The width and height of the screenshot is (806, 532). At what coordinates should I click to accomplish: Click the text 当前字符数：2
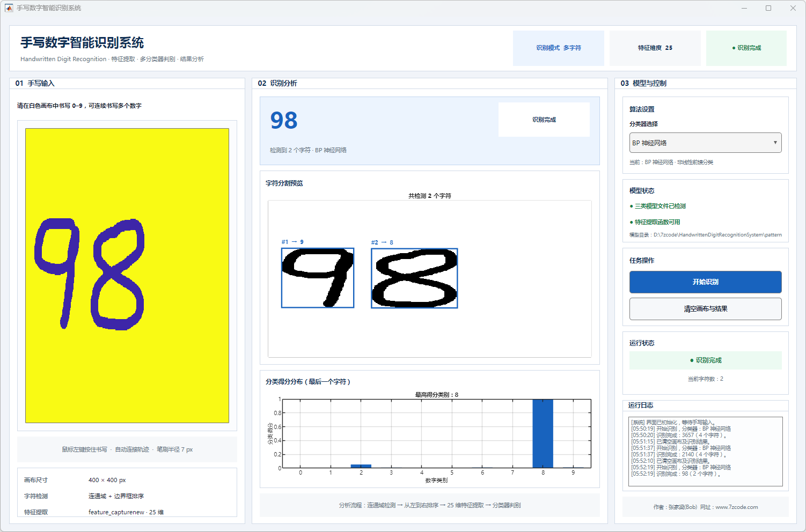[x=705, y=379]
